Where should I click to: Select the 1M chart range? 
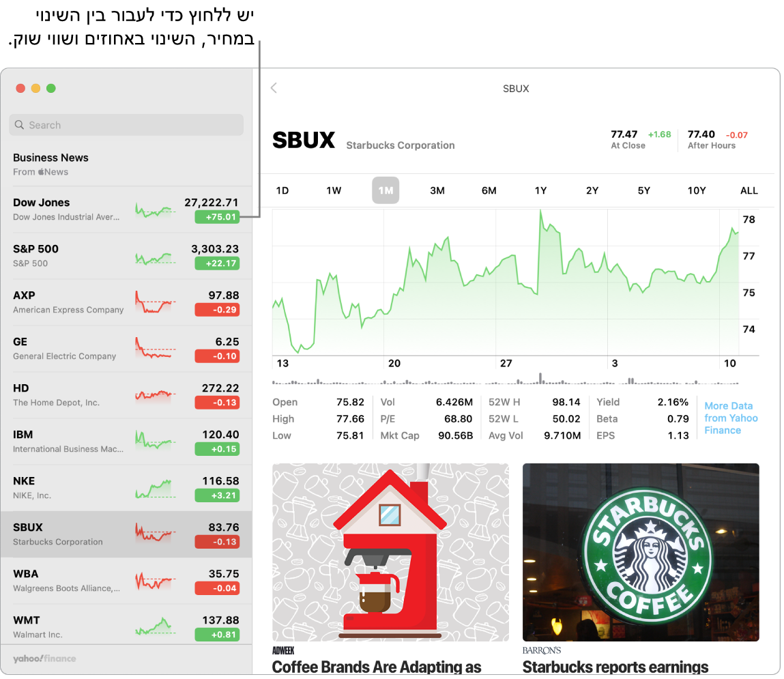pyautogui.click(x=386, y=190)
